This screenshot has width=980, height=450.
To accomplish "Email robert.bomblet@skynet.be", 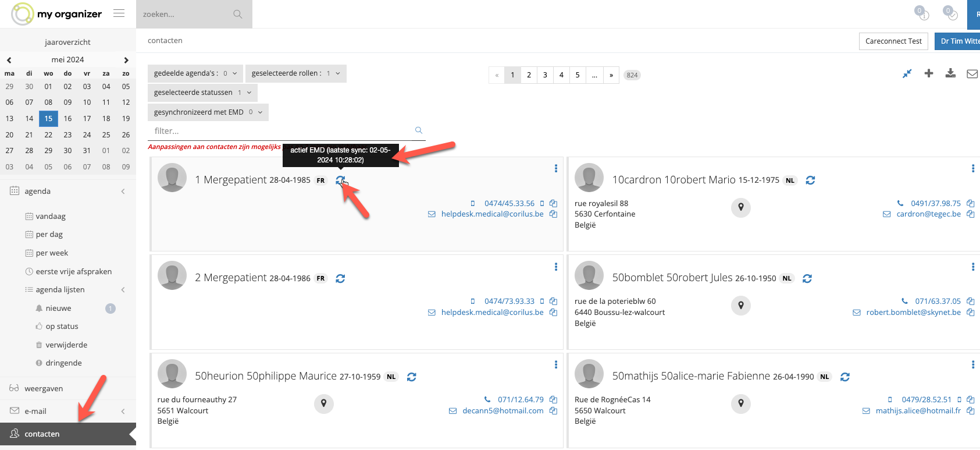I will (x=913, y=313).
